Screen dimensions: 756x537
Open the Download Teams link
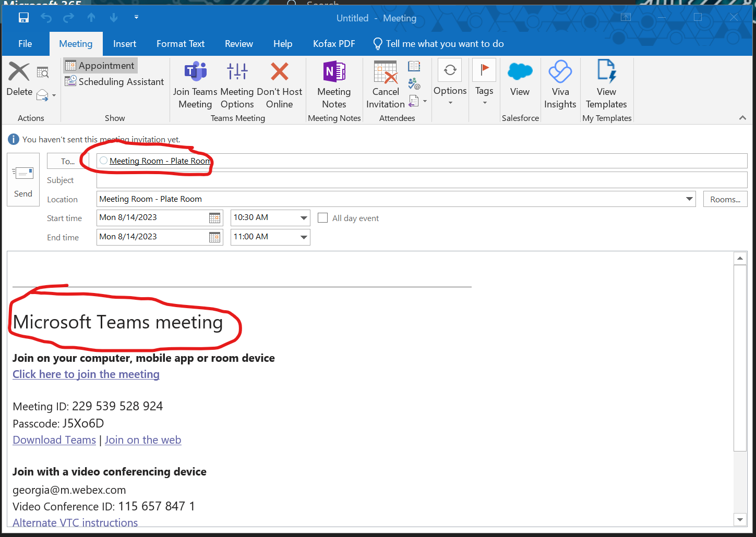tap(54, 440)
